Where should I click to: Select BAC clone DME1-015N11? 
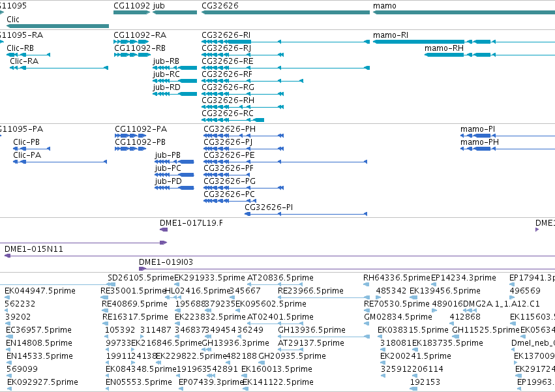coord(280,256)
